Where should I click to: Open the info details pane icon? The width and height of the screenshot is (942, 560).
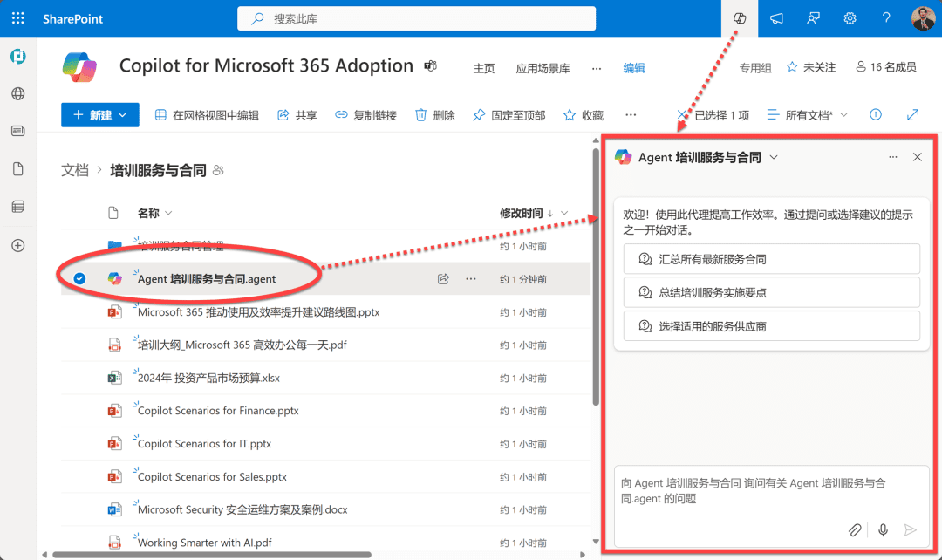(876, 114)
